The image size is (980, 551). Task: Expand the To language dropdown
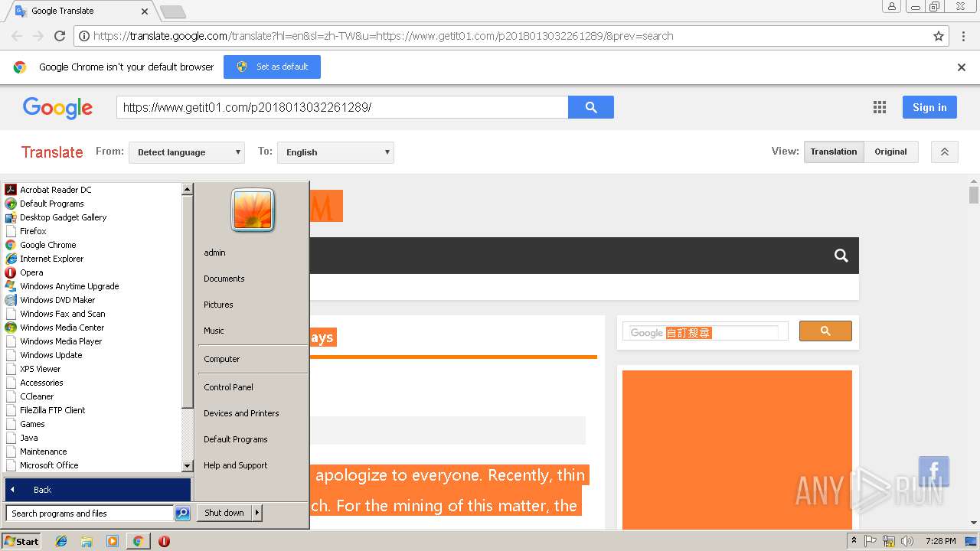pos(335,152)
